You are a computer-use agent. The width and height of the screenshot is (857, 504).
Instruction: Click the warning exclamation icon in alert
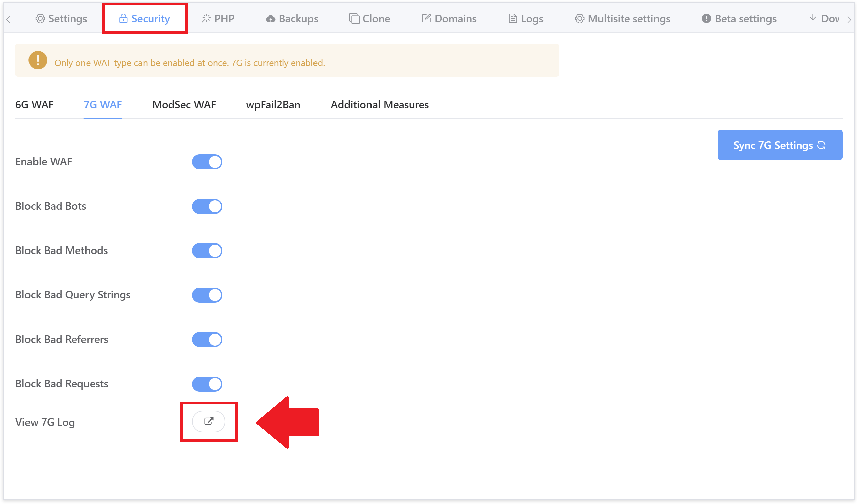point(38,60)
